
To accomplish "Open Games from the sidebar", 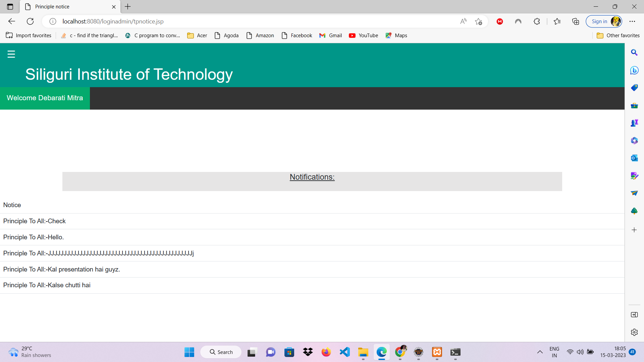I will point(635,123).
